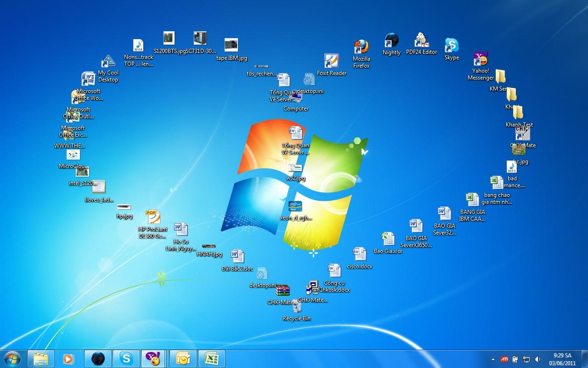Open Windows Explorer from the taskbar

click(x=40, y=359)
